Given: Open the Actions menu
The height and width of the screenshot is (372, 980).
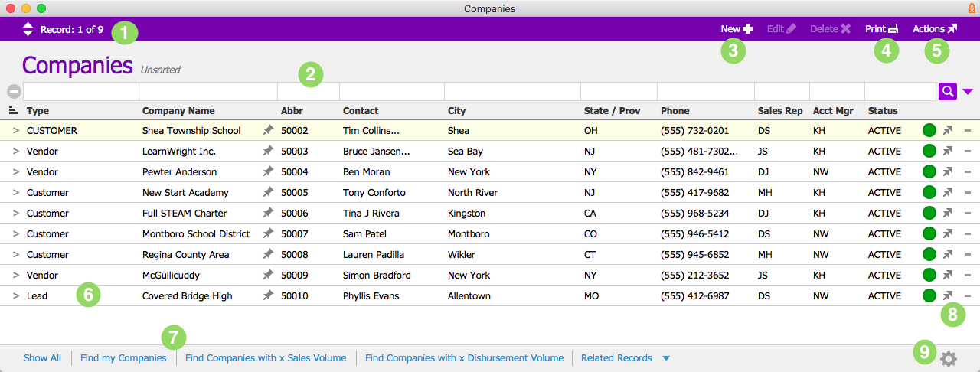Looking at the screenshot, I should [934, 29].
